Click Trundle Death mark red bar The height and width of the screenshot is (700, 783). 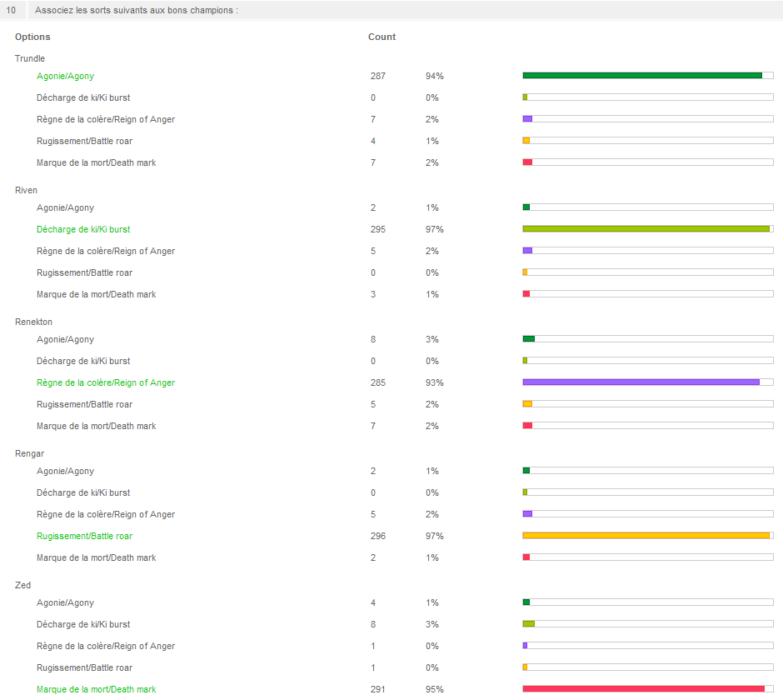(527, 162)
